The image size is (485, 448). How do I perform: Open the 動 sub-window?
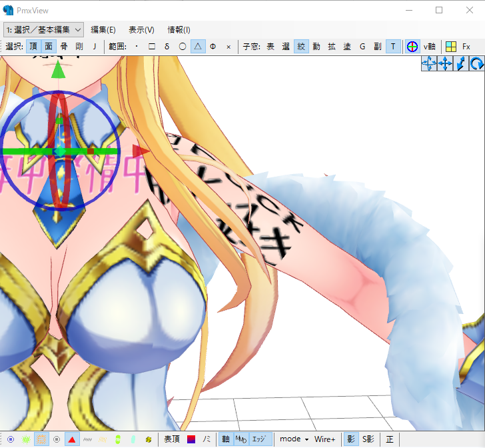point(316,47)
